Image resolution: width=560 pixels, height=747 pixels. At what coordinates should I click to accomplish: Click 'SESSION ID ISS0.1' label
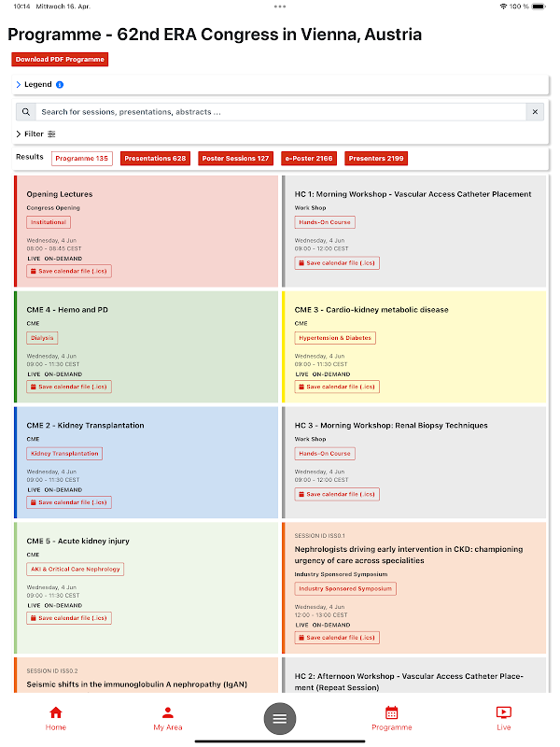[319, 536]
